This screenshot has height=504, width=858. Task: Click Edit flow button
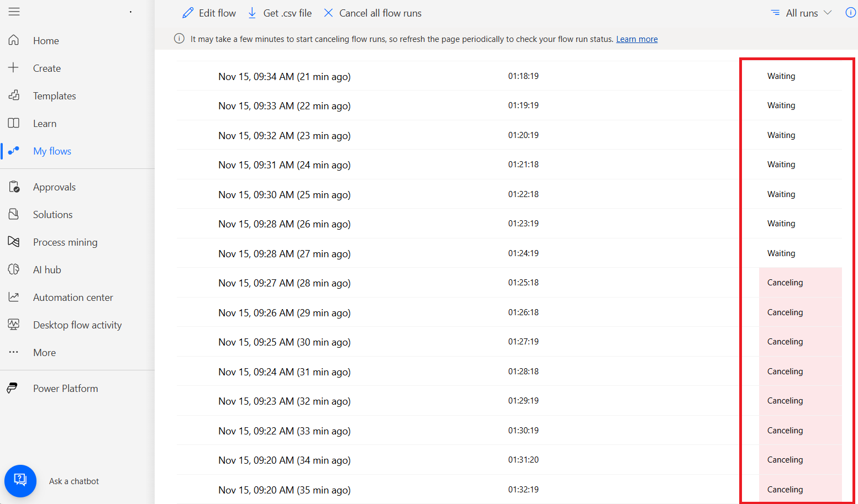(209, 13)
